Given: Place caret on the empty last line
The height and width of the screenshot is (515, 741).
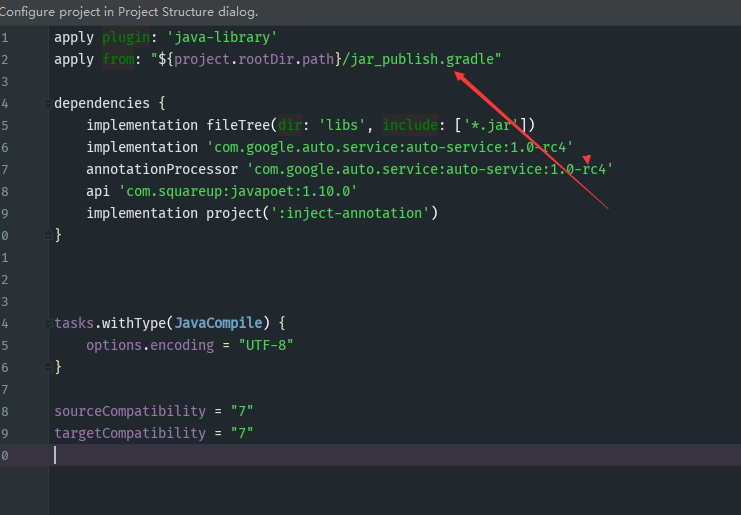Looking at the screenshot, I should [394, 455].
